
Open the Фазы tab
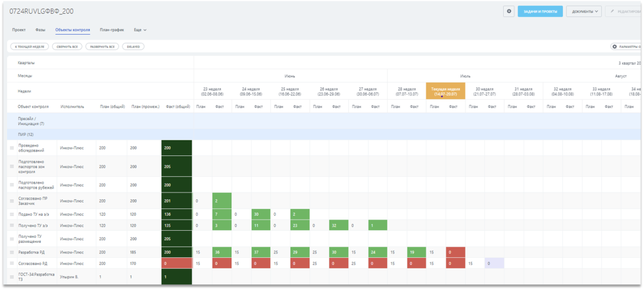tap(40, 30)
